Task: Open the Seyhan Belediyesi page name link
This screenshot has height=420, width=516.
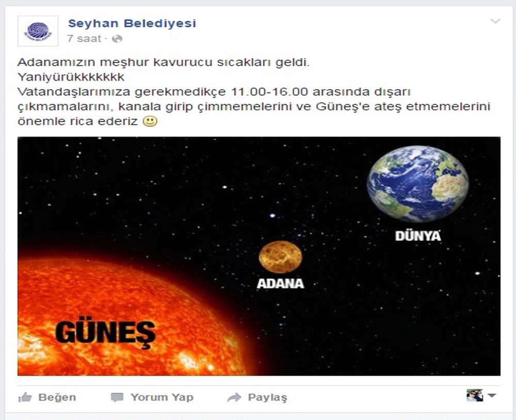Action: 132,23
